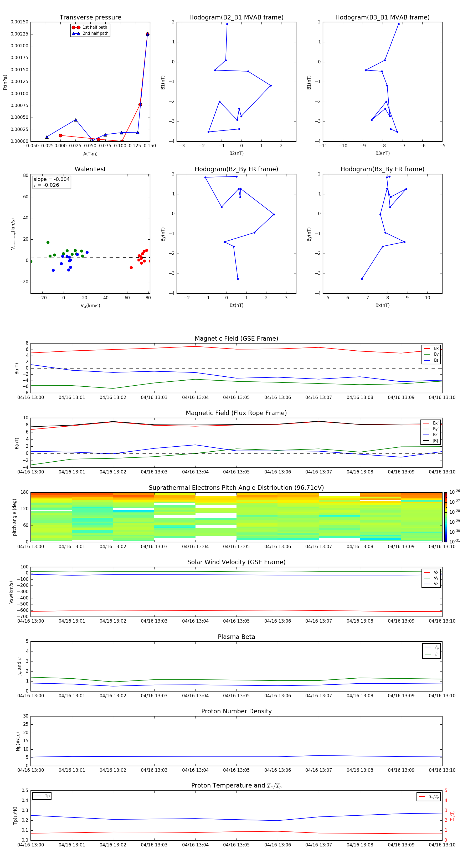Click the 'Hodogram(B3_B1 MVAB frame)' title
The width and height of the screenshot is (473, 868).
pyautogui.click(x=382, y=18)
